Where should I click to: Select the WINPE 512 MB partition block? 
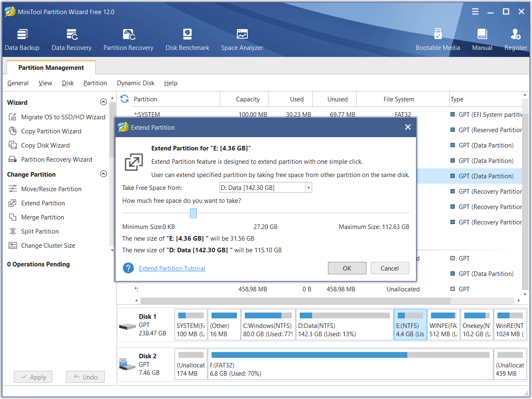tap(443, 325)
